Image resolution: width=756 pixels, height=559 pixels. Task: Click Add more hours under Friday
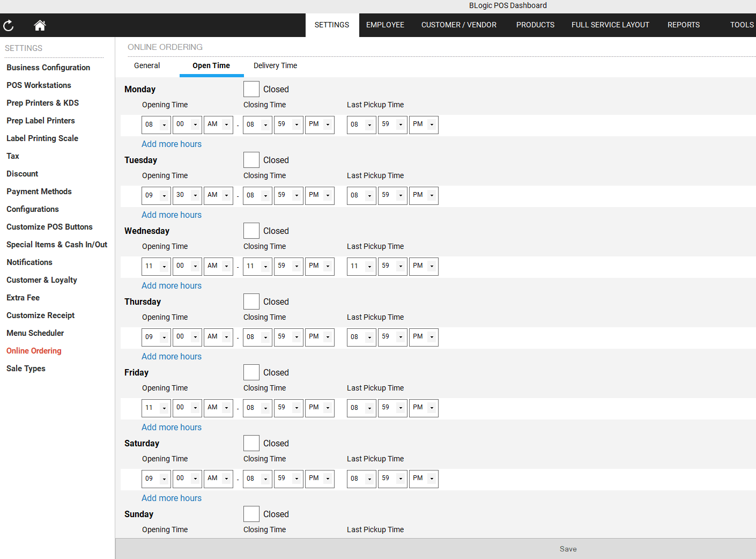[172, 427]
